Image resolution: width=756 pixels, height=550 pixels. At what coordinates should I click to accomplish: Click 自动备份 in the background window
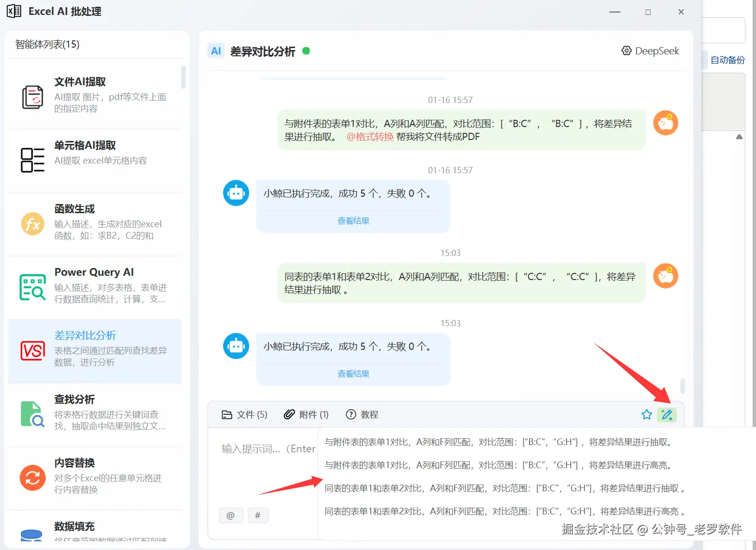coord(728,60)
